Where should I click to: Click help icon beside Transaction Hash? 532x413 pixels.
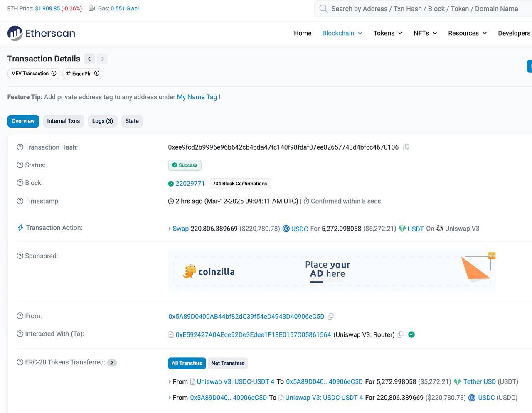pos(20,147)
